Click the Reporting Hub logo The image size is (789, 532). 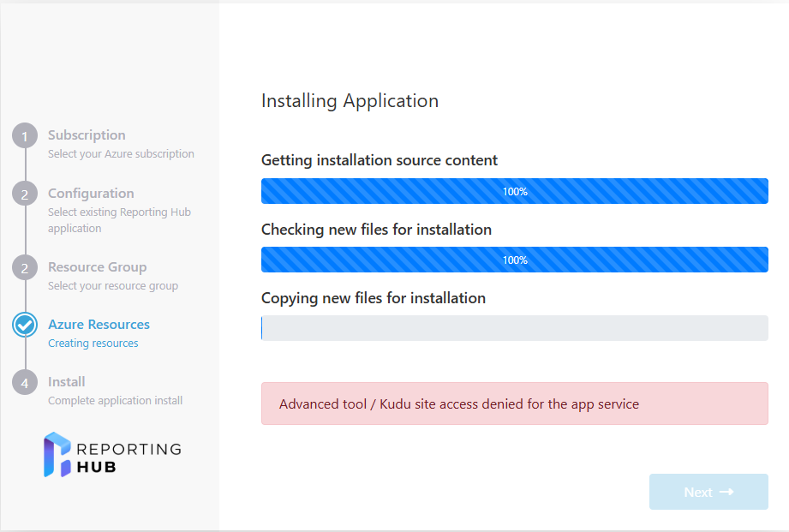coord(112,455)
